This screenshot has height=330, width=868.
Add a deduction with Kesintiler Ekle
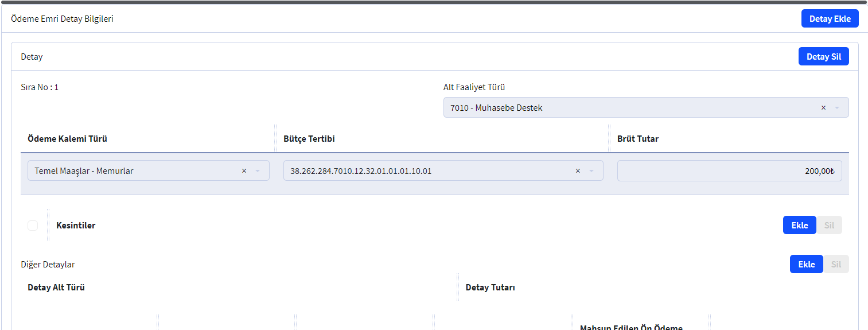click(799, 225)
